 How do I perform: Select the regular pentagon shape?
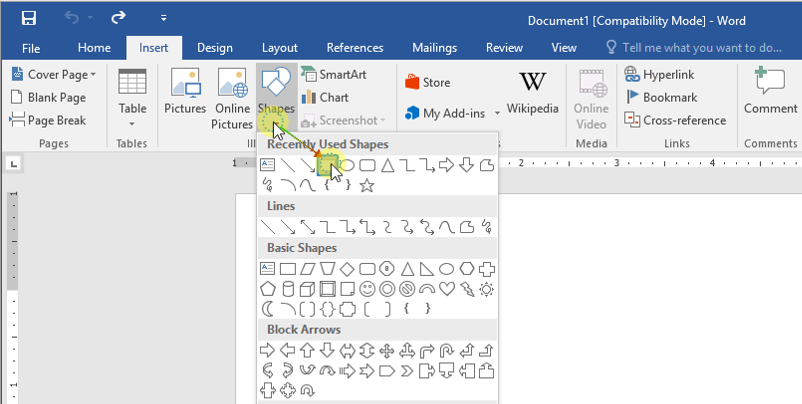point(268,289)
